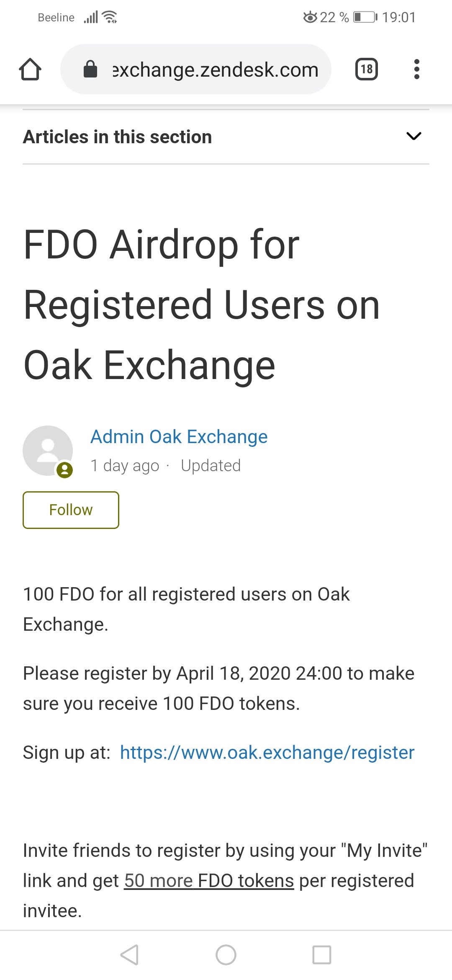Tap the eye comfort status icon

(310, 17)
